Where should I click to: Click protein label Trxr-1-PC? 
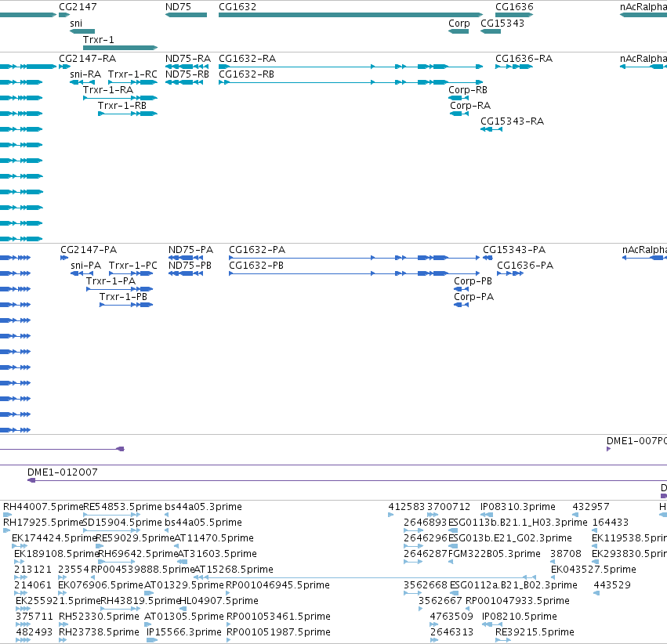coord(133,266)
